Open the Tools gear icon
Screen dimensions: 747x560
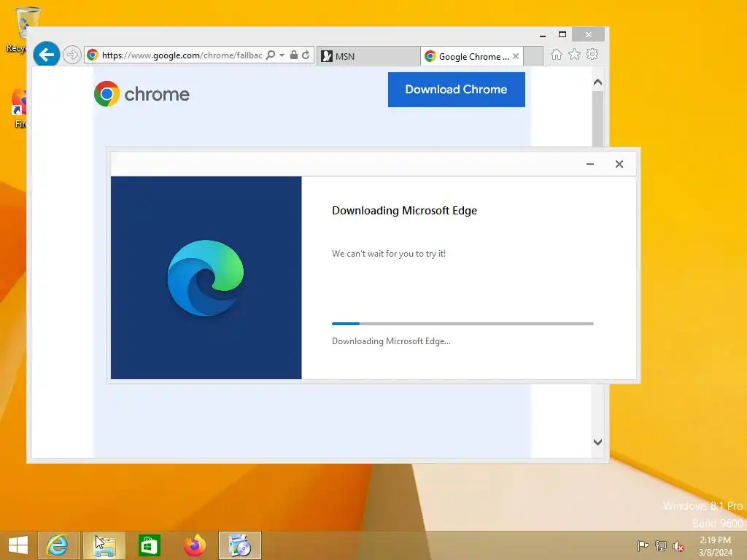(592, 55)
